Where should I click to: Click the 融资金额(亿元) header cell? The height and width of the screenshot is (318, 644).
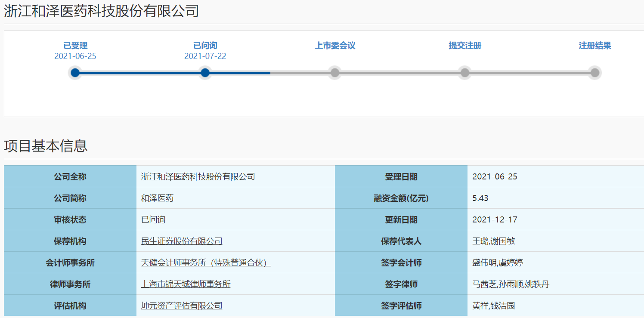coord(401,198)
